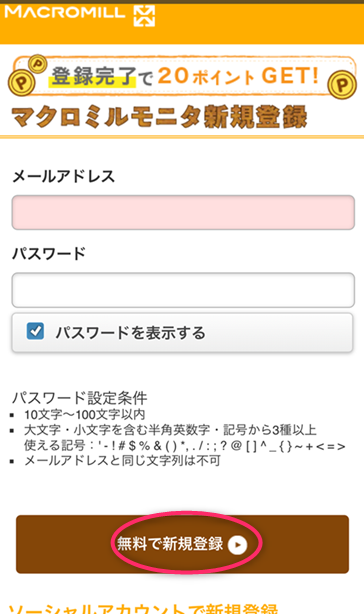Click the Macromill square arrows logo icon
Image resolution: width=364 pixels, height=614 pixels.
click(x=144, y=16)
